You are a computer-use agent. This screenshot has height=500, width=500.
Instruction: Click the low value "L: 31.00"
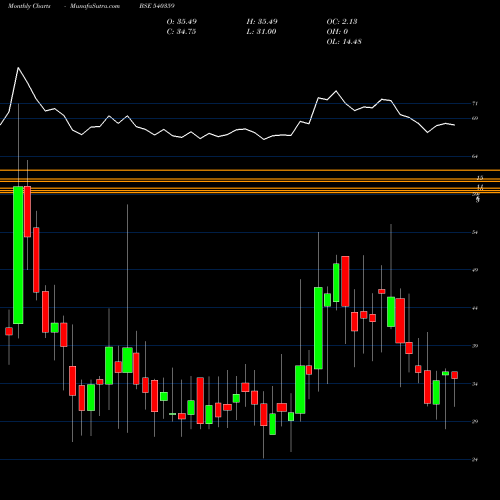[261, 32]
